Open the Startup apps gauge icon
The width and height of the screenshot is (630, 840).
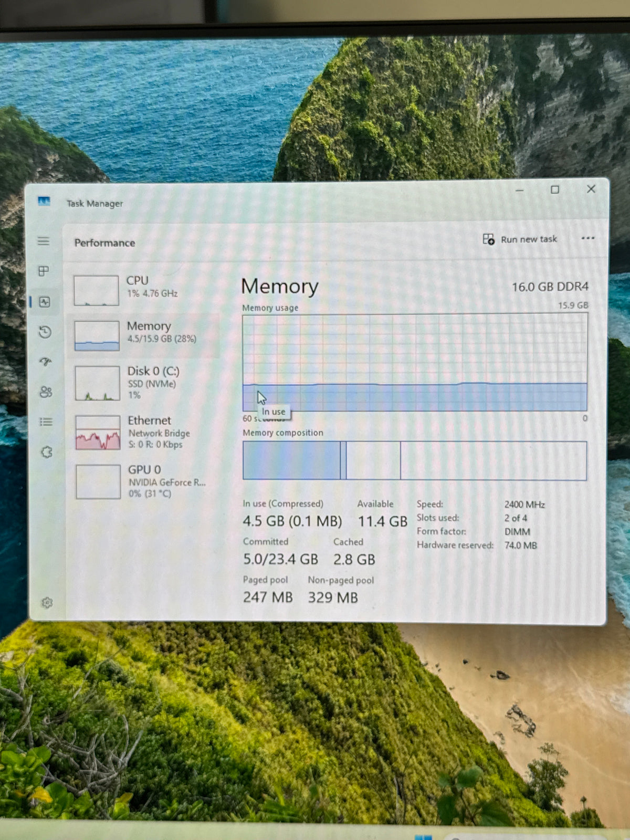[x=46, y=362]
